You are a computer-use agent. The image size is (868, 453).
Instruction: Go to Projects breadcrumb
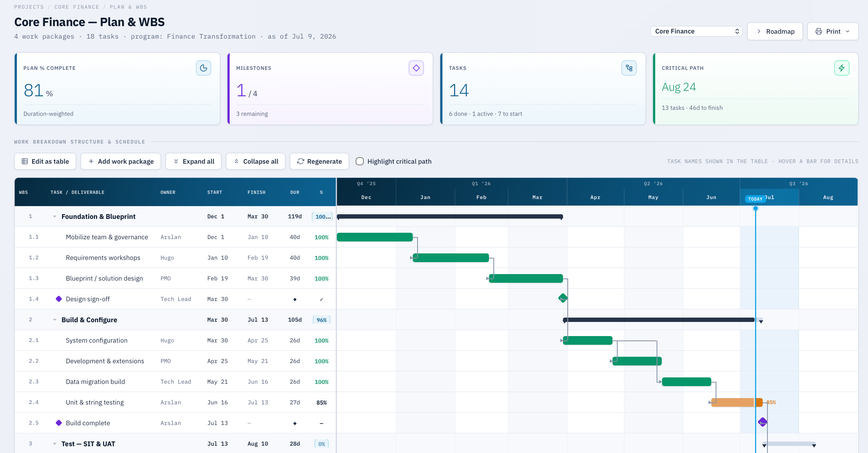click(x=29, y=7)
